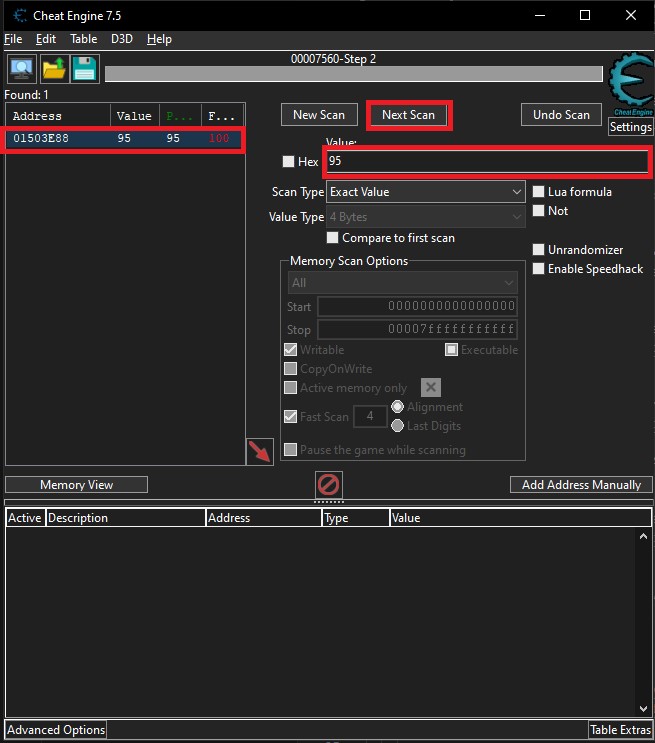Click the open folder load table icon

pos(53,69)
